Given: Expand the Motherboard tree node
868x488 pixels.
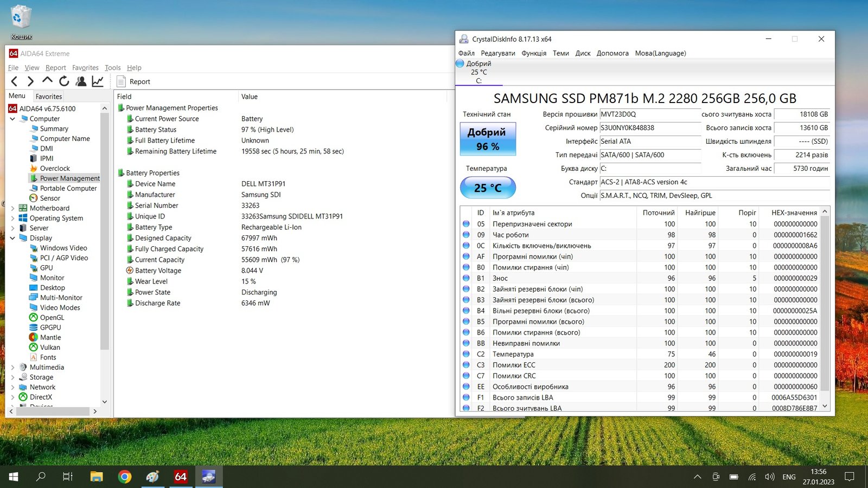Looking at the screenshot, I should click(x=12, y=208).
